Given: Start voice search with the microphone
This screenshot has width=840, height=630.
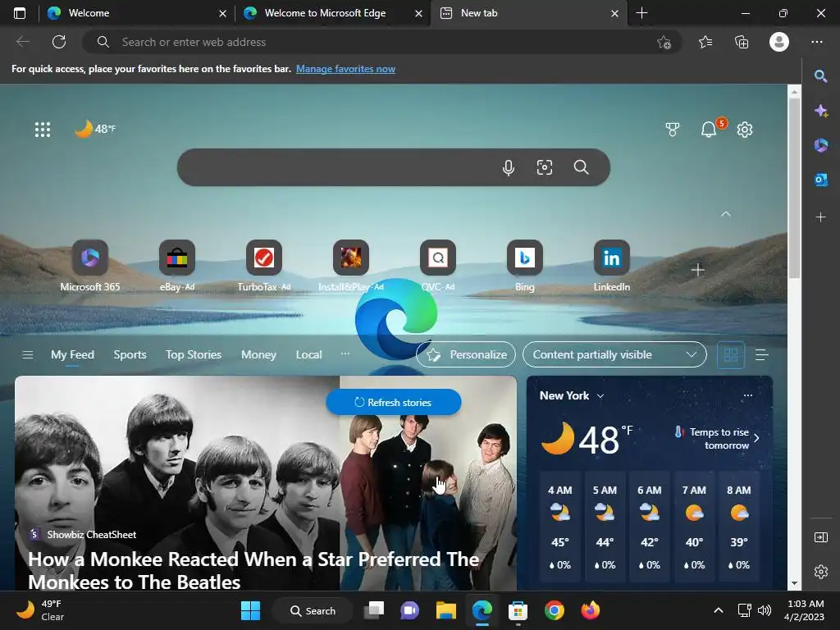Looking at the screenshot, I should click(x=509, y=167).
